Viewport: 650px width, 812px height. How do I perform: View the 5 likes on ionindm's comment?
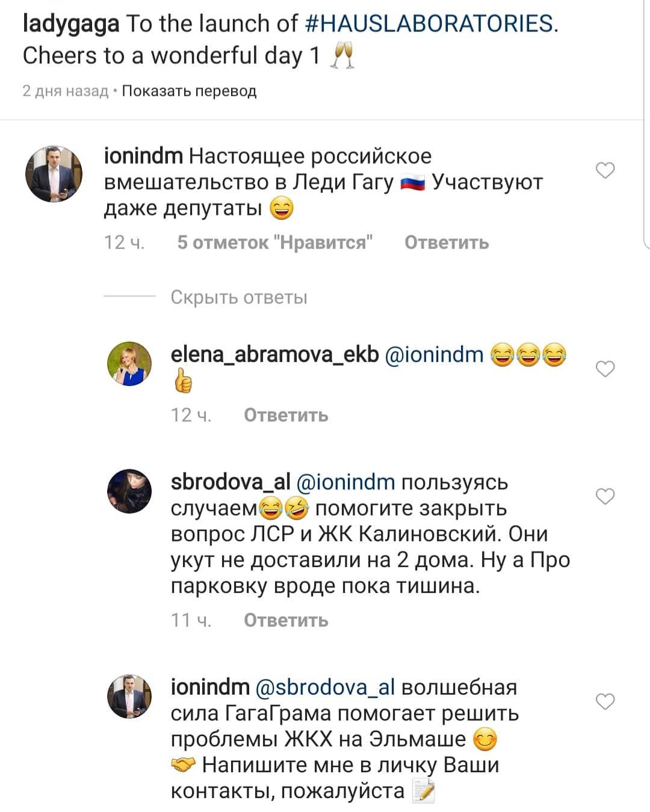[x=275, y=242]
